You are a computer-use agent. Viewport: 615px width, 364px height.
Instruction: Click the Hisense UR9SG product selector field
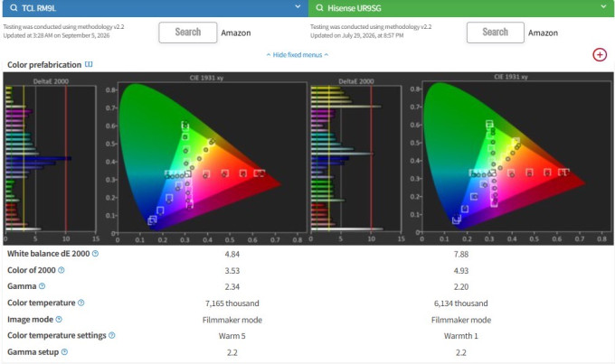pyautogui.click(x=461, y=8)
